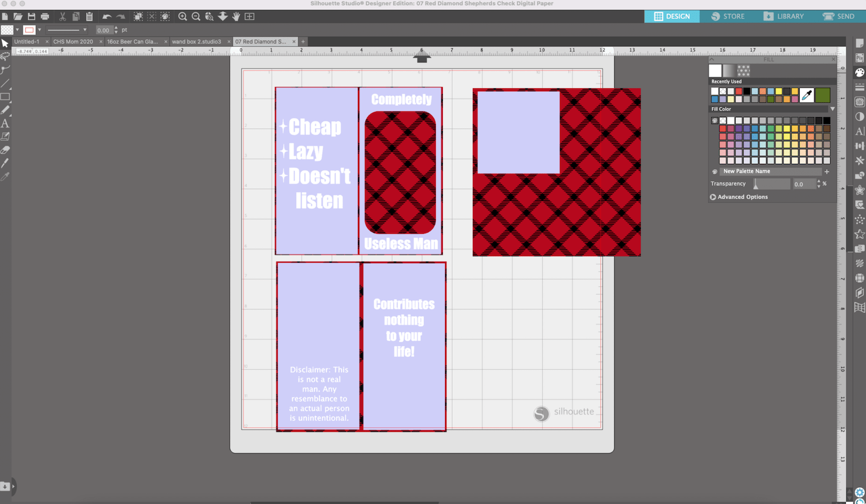Add a new document tab with plus
Viewport: 866px width, 504px height.
[303, 42]
